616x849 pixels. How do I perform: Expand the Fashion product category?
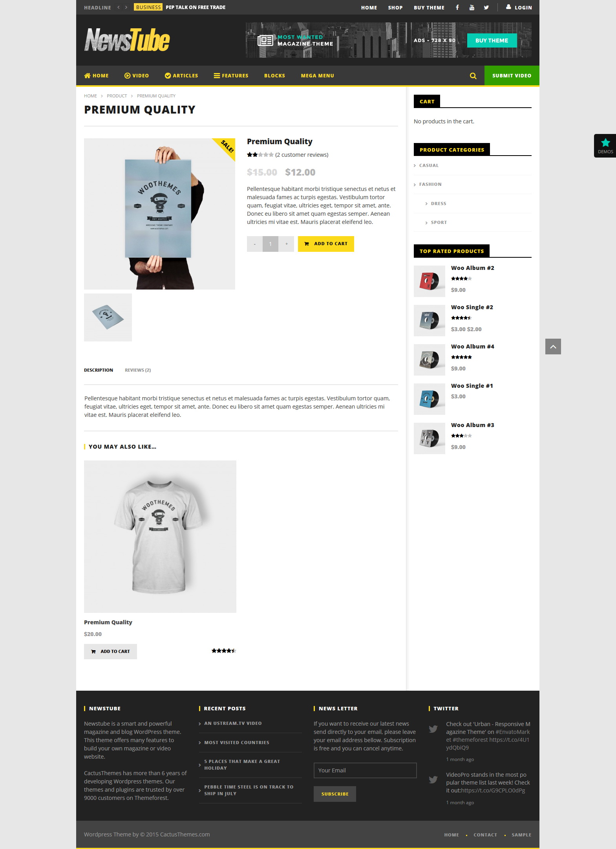(x=430, y=184)
